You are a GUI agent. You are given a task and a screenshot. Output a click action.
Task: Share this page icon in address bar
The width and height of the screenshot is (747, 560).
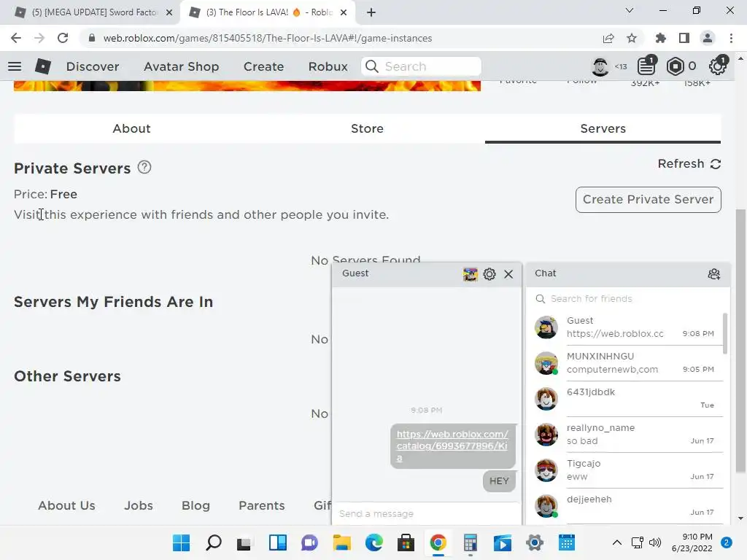[608, 38]
